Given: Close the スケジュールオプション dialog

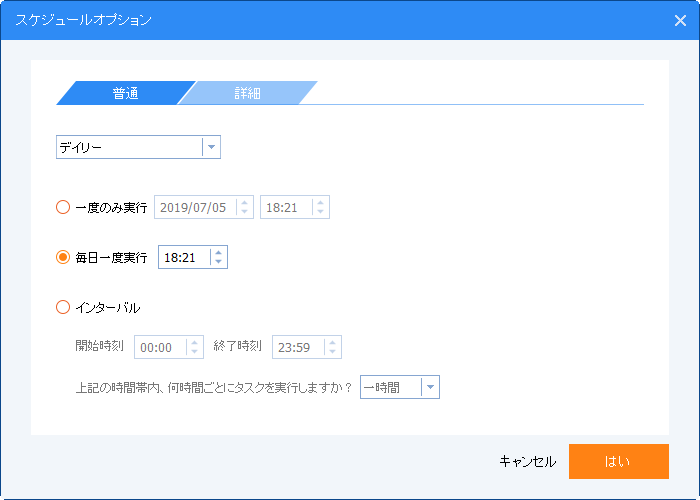Looking at the screenshot, I should pyautogui.click(x=680, y=20).
